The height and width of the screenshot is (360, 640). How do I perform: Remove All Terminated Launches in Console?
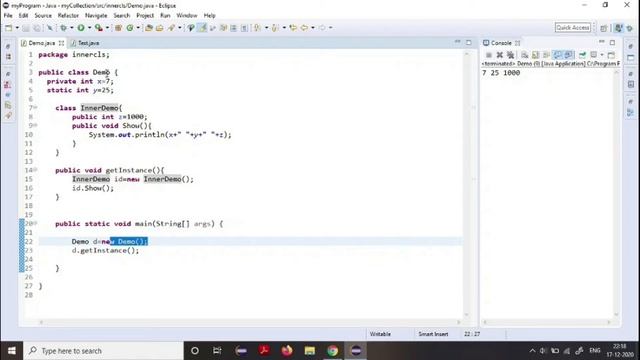pyautogui.click(x=510, y=55)
